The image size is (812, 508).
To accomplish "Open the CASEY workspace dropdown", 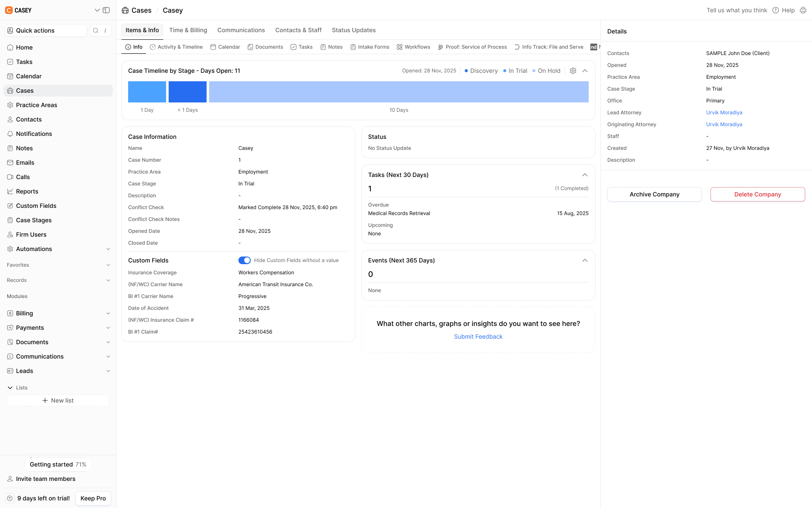I will pyautogui.click(x=97, y=10).
